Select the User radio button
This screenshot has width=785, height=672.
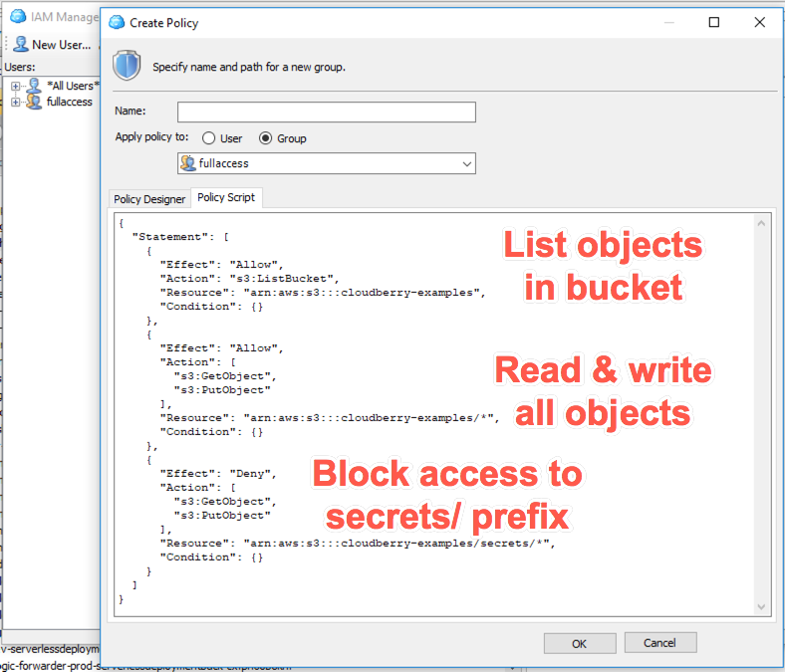(209, 138)
